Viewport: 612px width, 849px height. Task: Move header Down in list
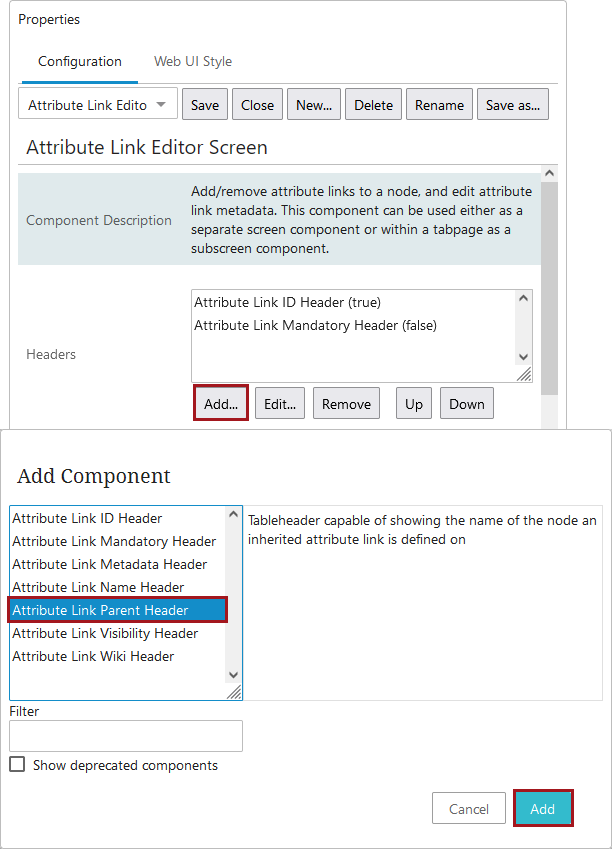(467, 403)
